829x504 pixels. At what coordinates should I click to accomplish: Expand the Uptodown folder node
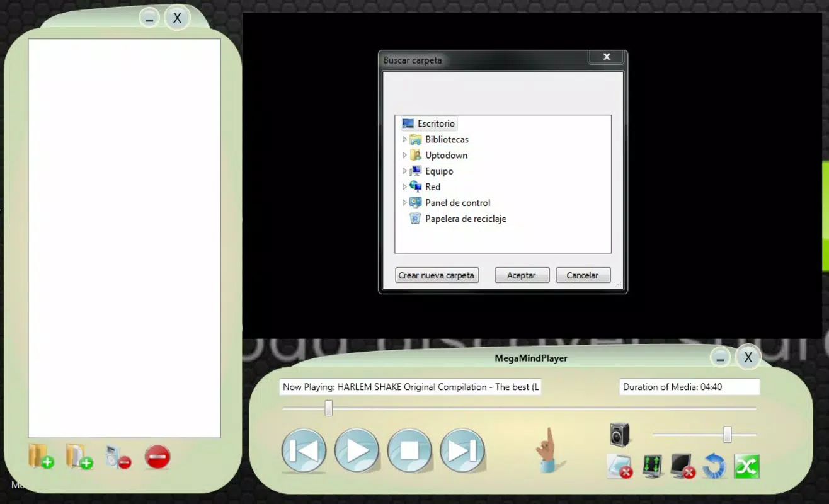point(404,155)
